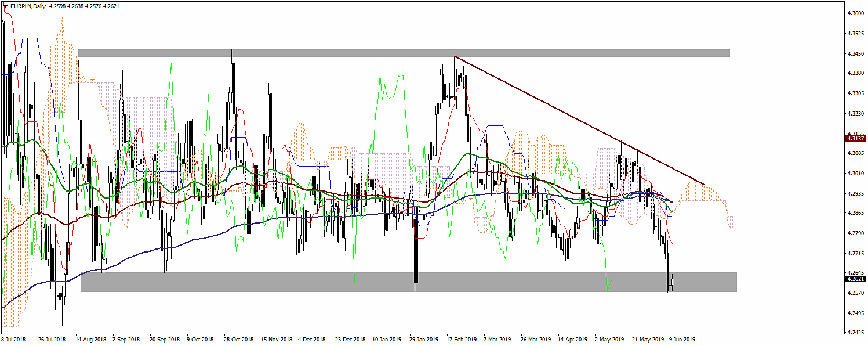The height and width of the screenshot is (346, 868).
Task: Click the 14 Apr 2019 date label
Action: (x=573, y=338)
